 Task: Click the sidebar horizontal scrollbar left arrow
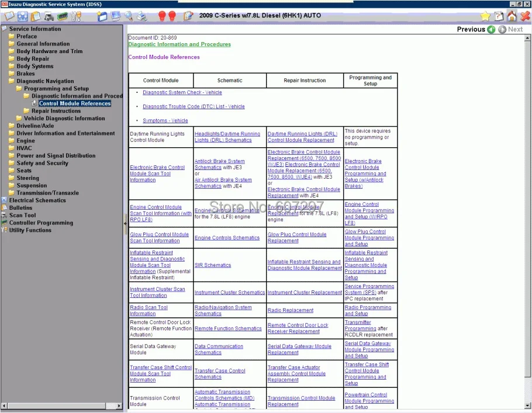(4, 405)
